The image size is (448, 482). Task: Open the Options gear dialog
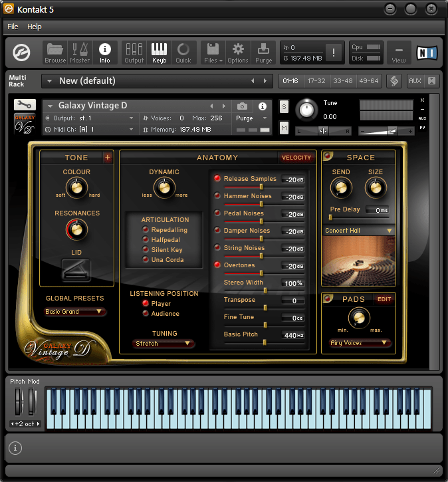tap(238, 53)
